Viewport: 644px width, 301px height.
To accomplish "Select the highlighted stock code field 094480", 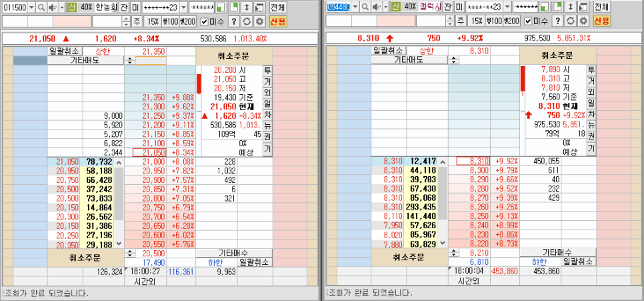I will click(339, 7).
